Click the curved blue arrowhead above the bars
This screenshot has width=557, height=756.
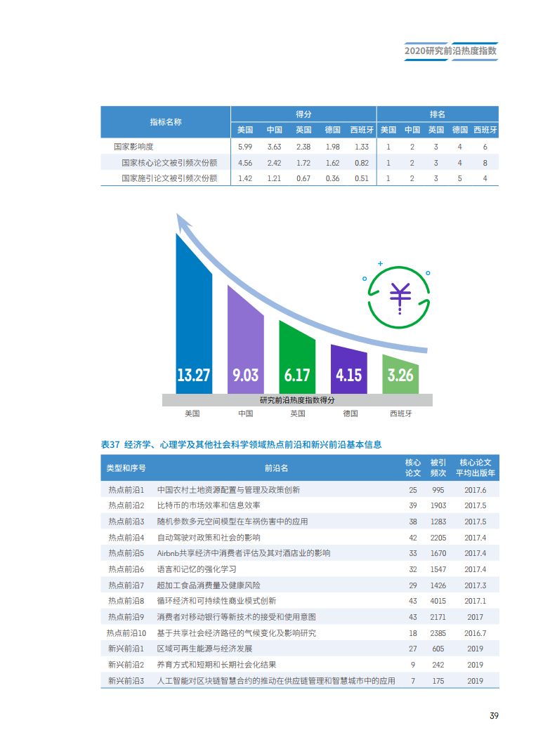[x=183, y=222]
